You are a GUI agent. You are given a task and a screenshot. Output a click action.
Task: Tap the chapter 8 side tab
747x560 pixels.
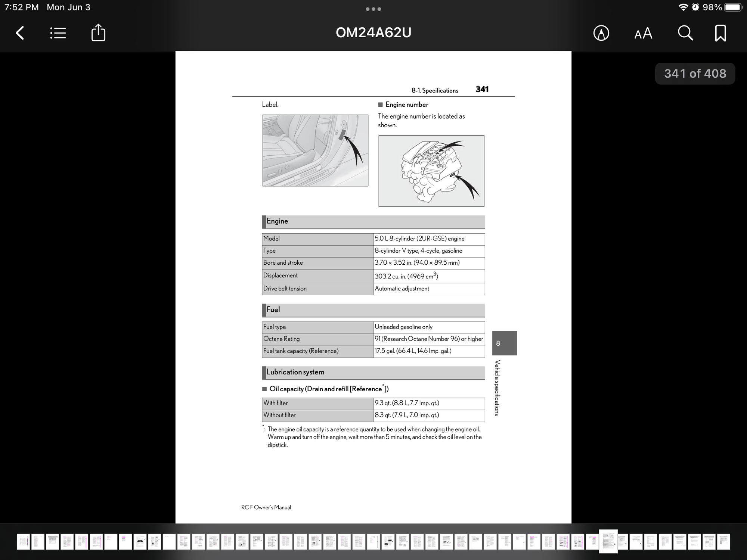504,343
